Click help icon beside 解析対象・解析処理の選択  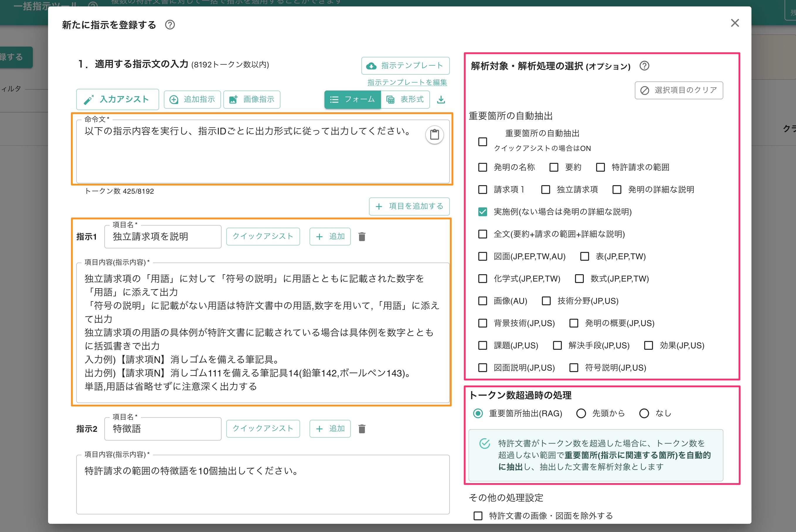tap(644, 66)
